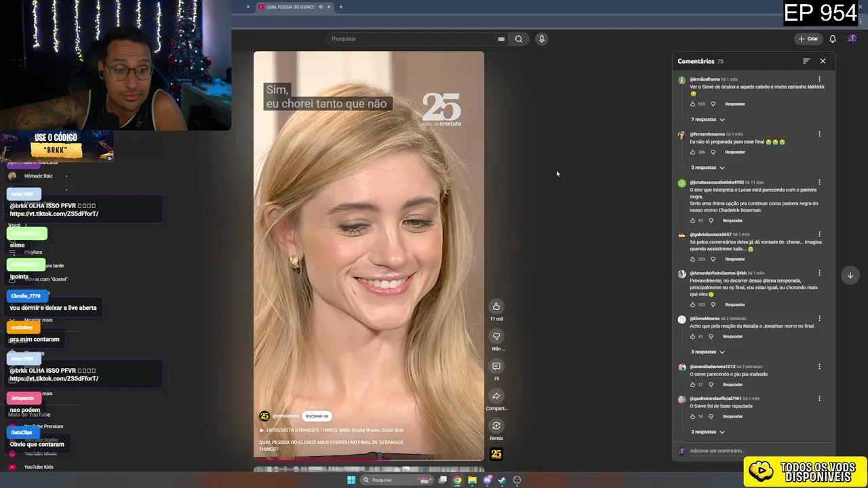
Task: Dislike the Short using the thumbs-down button
Action: [x=496, y=336]
